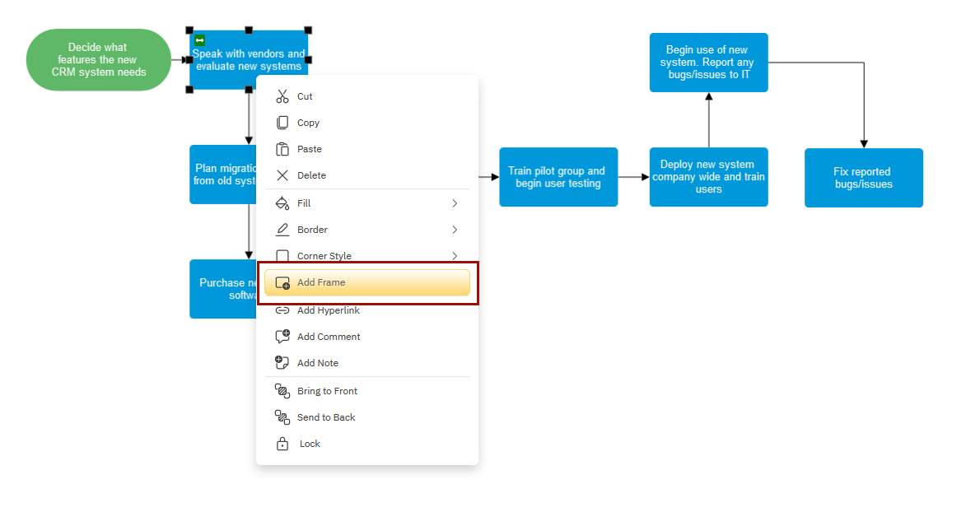Click the Add Note icon
Viewport: 980px width, 512px height.
[282, 363]
